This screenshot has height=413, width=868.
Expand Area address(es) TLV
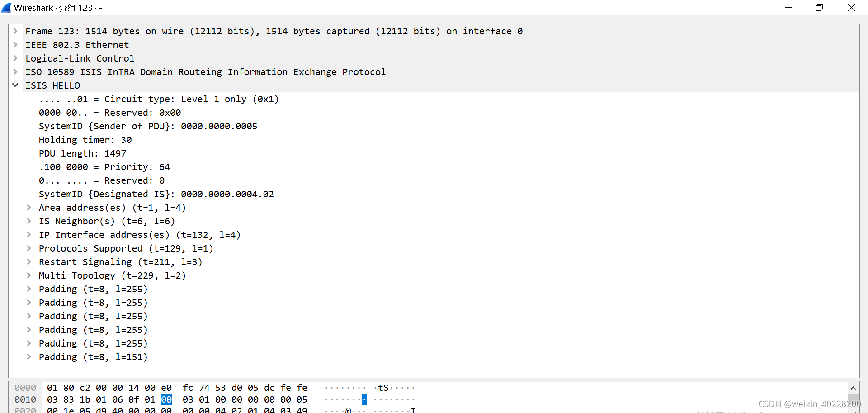point(29,208)
